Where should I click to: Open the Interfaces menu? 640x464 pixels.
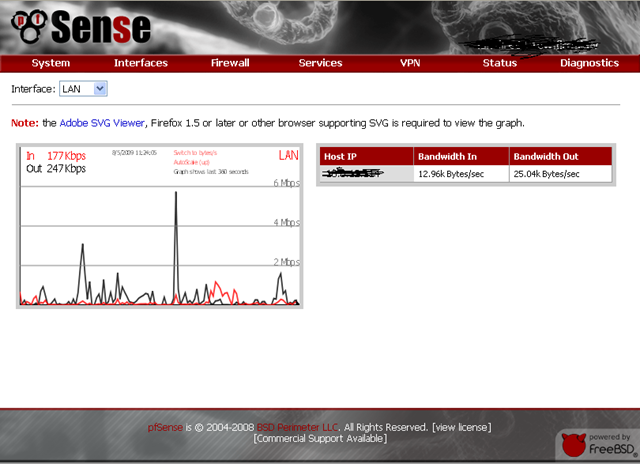141,63
